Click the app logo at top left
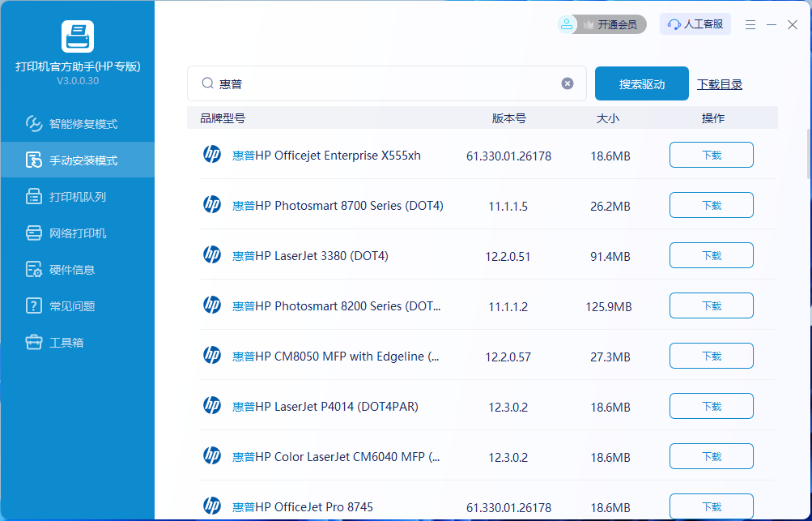Viewport: 812px width, 521px height. 78,36
